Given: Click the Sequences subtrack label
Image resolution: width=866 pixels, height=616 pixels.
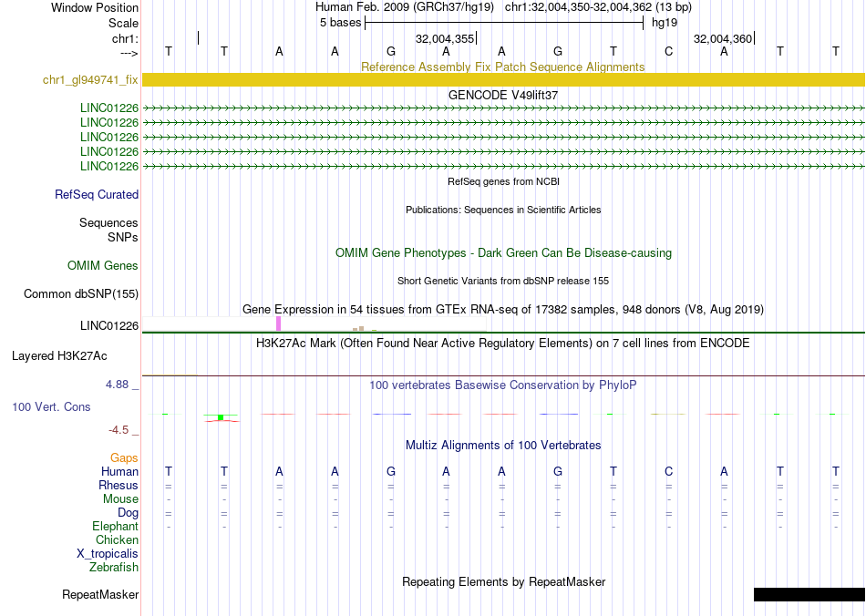Looking at the screenshot, I should tap(108, 223).
